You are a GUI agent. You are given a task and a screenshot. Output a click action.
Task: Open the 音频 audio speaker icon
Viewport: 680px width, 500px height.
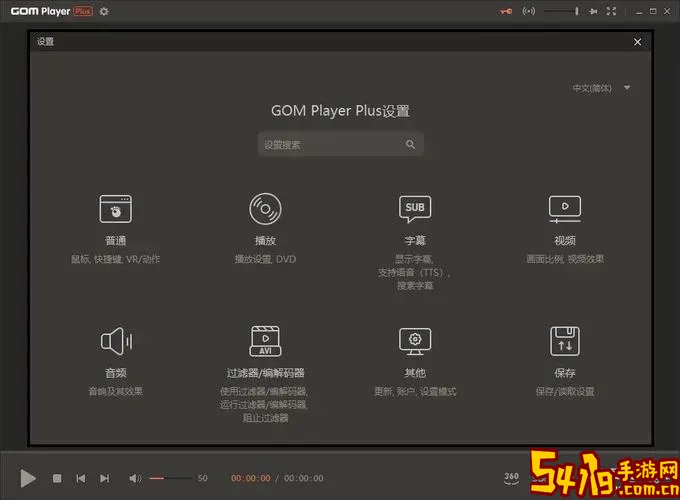tap(116, 341)
